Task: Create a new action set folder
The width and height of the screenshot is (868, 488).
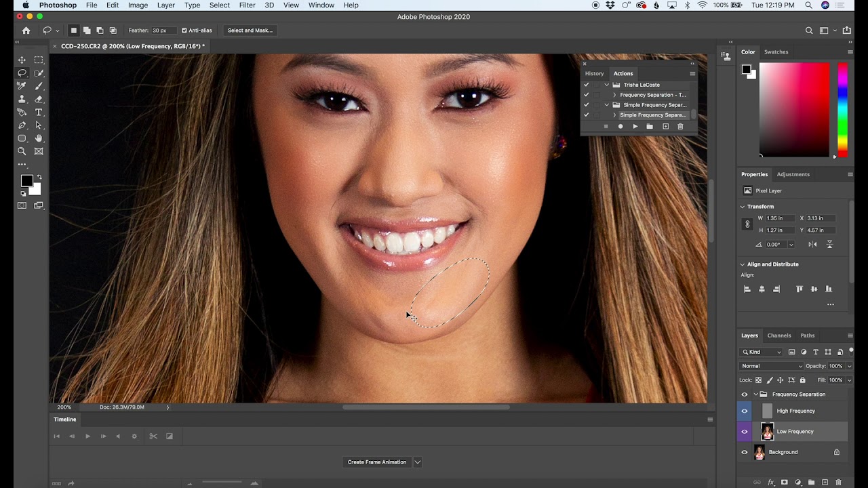Action: pos(650,127)
